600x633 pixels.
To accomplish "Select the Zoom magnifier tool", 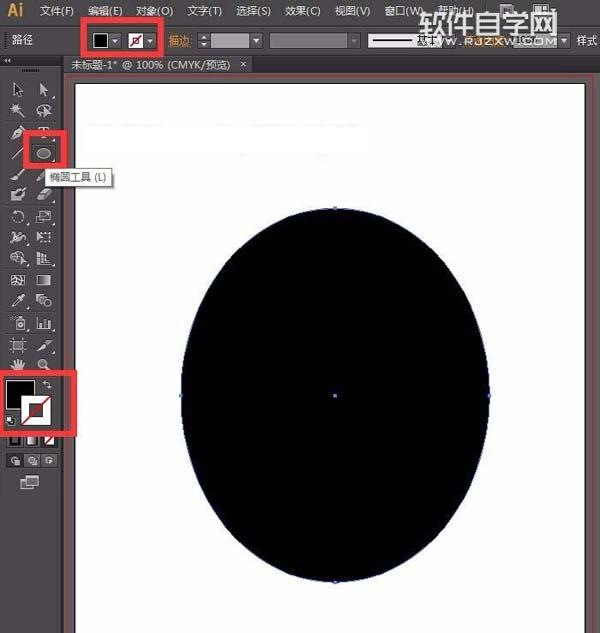I will 44,364.
